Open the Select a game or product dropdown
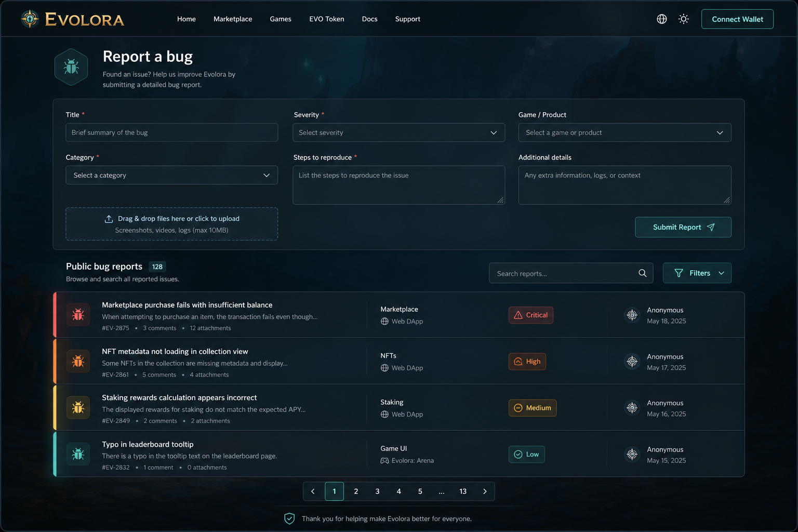This screenshot has height=532, width=798. pyautogui.click(x=624, y=132)
